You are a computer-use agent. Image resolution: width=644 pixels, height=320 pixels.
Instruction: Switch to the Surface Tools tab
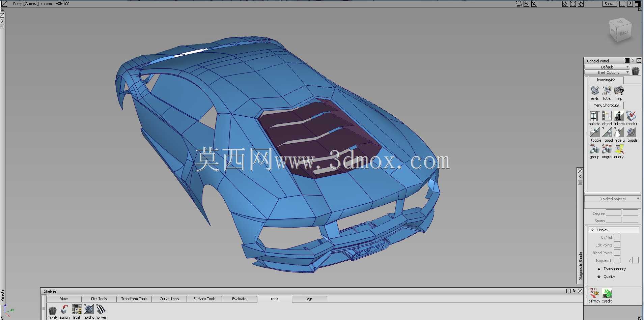[x=204, y=299]
